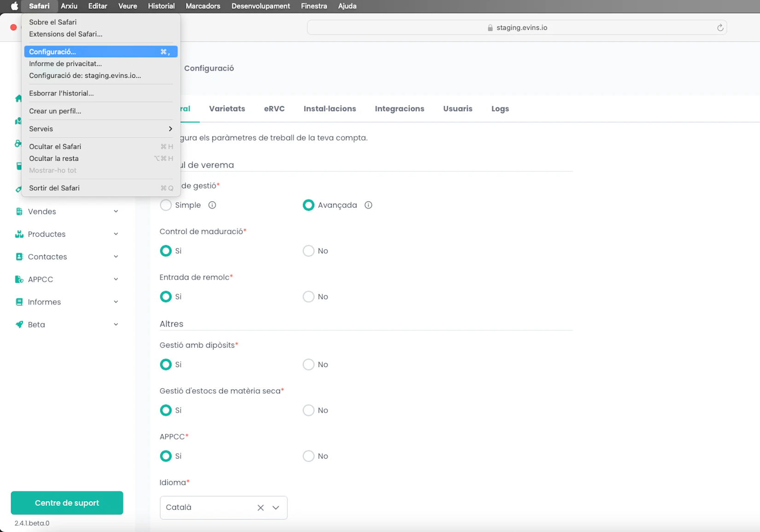Viewport: 760px width, 532px height.
Task: Click the Beta rocket icon
Action: point(19,325)
